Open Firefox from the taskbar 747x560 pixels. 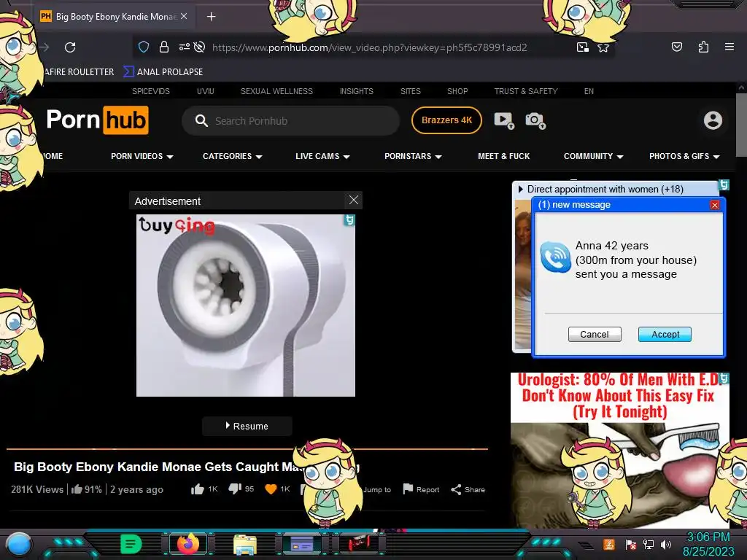[187, 544]
